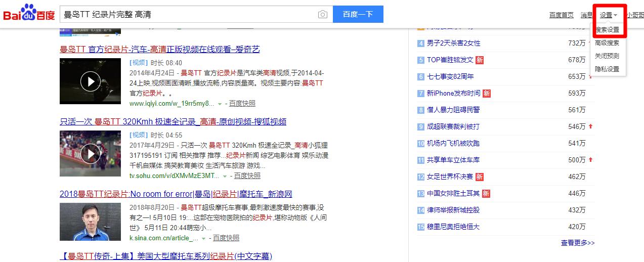
Task: Click k.sina.com.cn result URL
Action: [164, 238]
